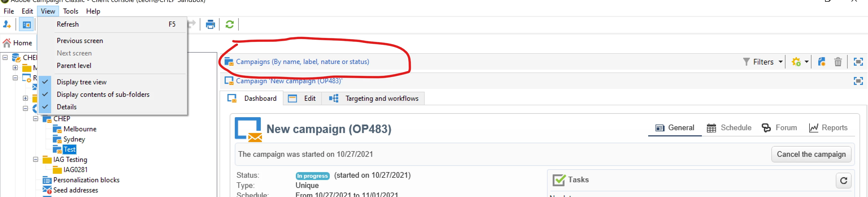Collapse the IAG Testing folder
Screen dimensions: 868x197
tap(35, 160)
